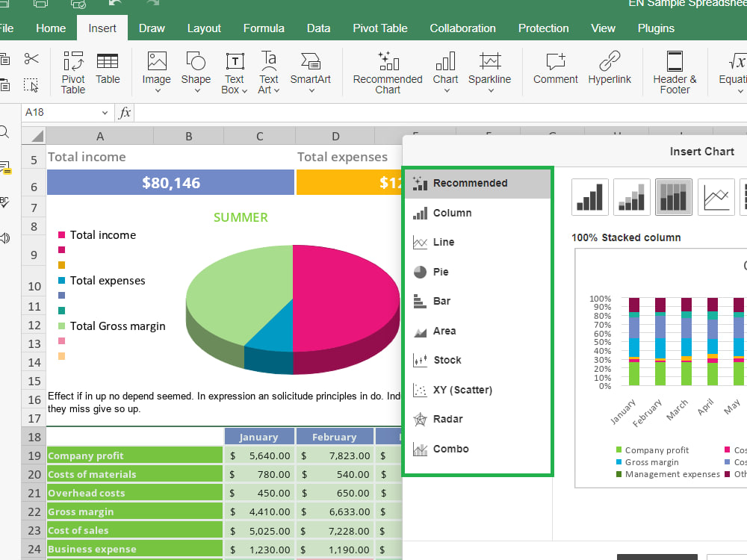The height and width of the screenshot is (560, 747).
Task: Click the Company profit cell
Action: tap(134, 455)
